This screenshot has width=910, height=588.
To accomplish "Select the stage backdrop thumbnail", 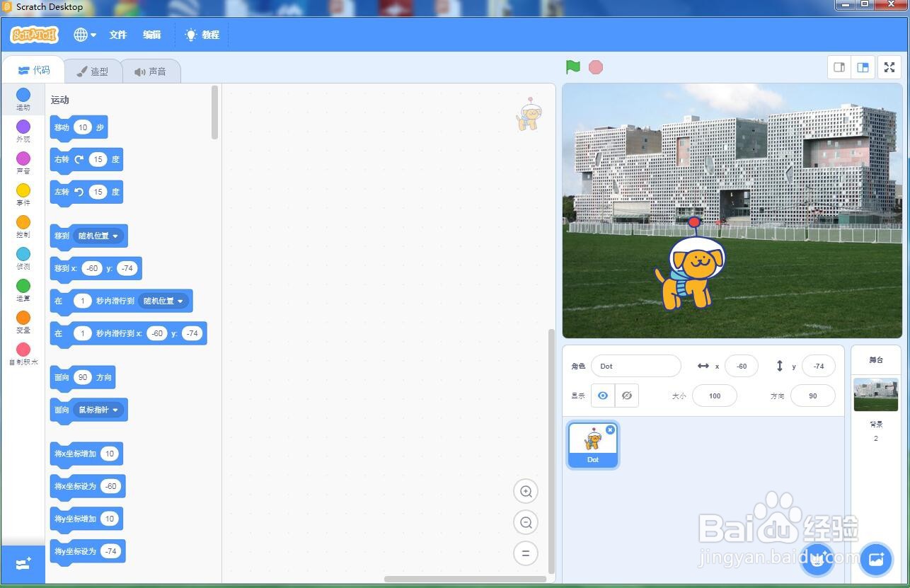I will point(876,394).
